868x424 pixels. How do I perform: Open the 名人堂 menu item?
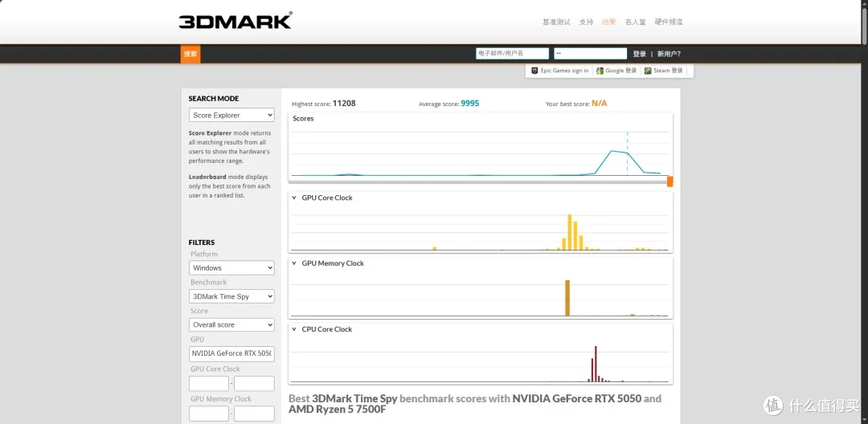[x=636, y=22]
